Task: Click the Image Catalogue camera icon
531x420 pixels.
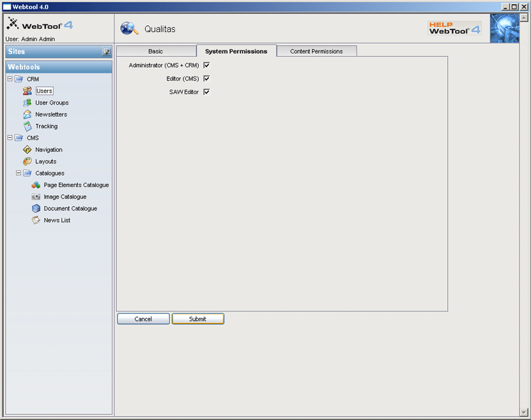Action: (36, 197)
